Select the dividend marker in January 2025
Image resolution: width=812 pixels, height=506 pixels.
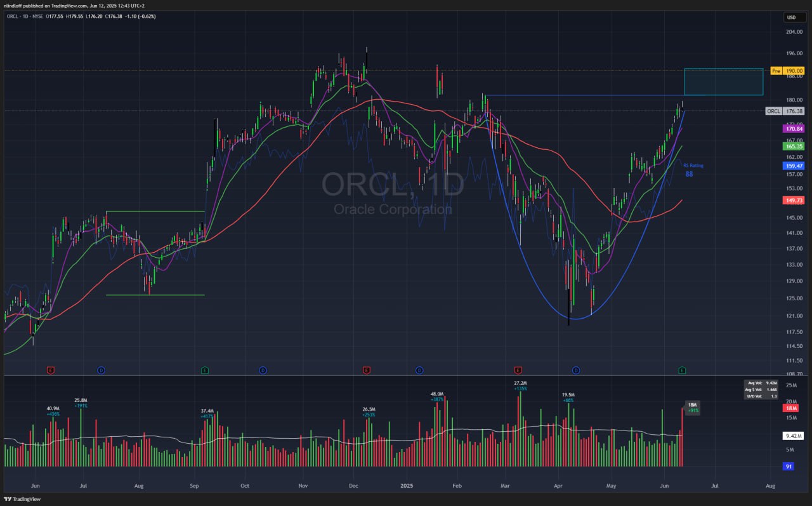[x=419, y=370]
